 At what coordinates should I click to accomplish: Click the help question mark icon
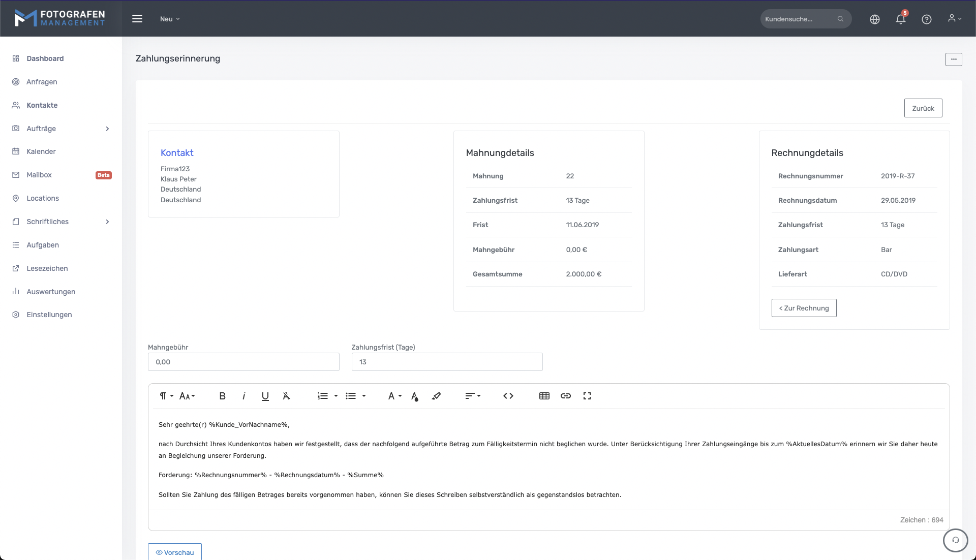(x=927, y=19)
